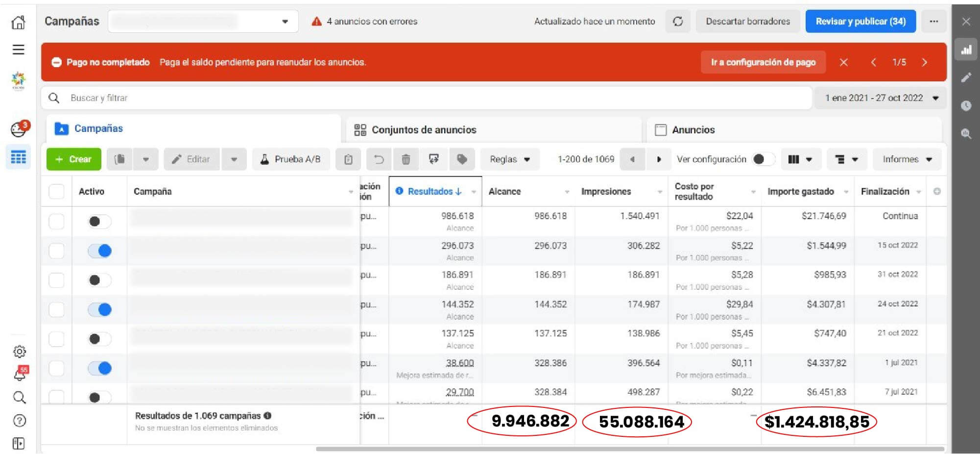Dismiss the red payment banner
This screenshot has height=454, width=980.
point(843,62)
